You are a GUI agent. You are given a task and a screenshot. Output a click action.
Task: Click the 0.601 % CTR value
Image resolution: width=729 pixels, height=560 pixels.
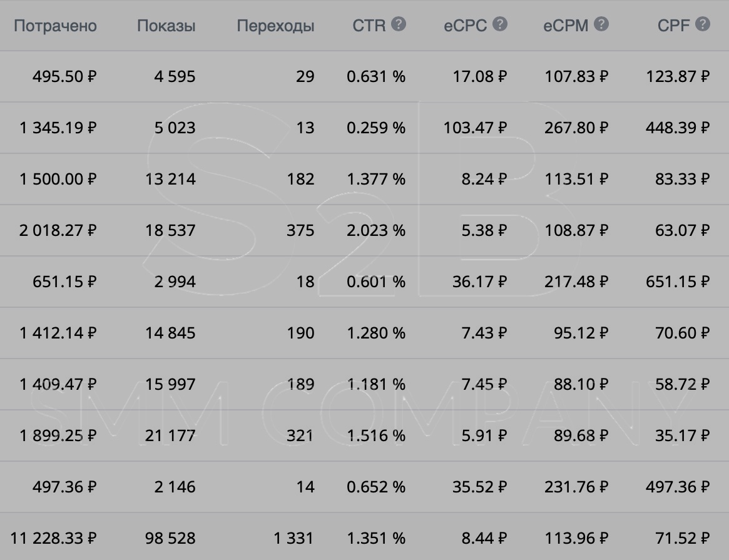[x=376, y=282]
